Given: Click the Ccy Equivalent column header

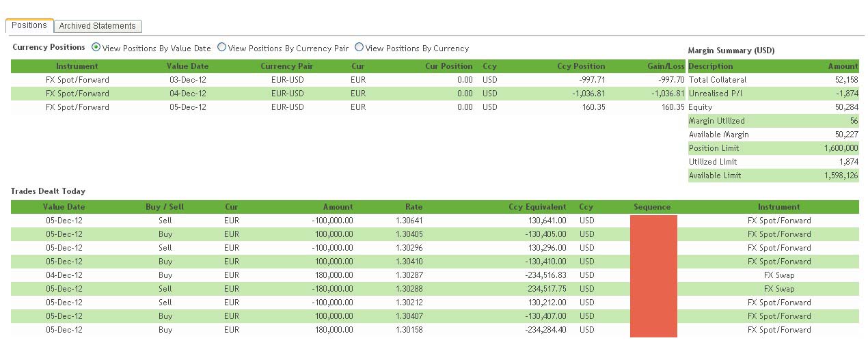Looking at the screenshot, I should click(x=537, y=207).
